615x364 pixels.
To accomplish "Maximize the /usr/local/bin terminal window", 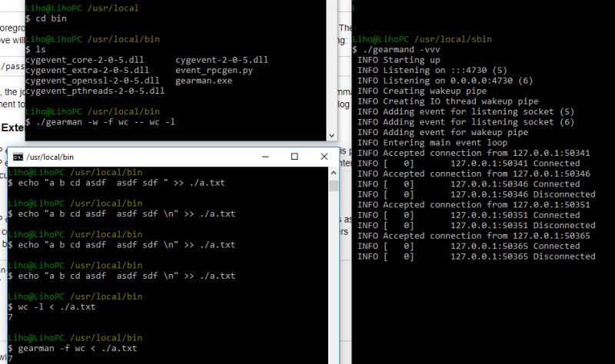I will pyautogui.click(x=294, y=157).
